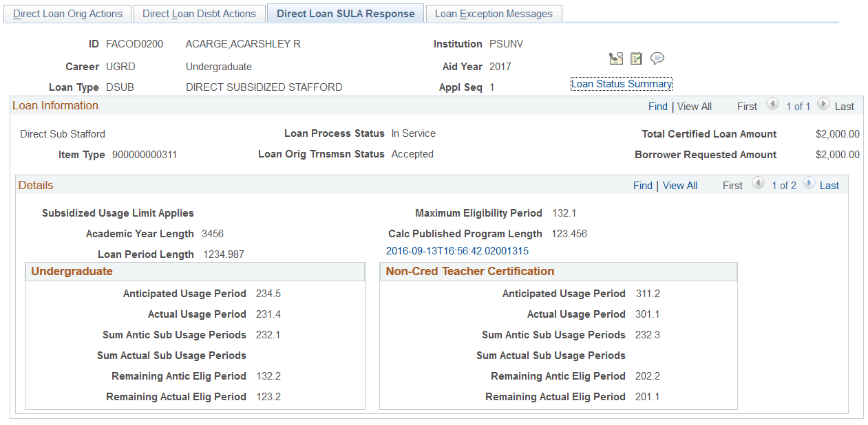Click next row arrow in Loan Information bar
Screen dimensions: 868x425
click(823, 106)
